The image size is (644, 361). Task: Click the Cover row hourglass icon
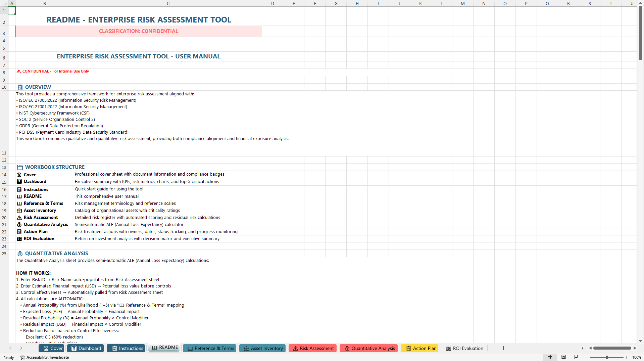(19, 175)
